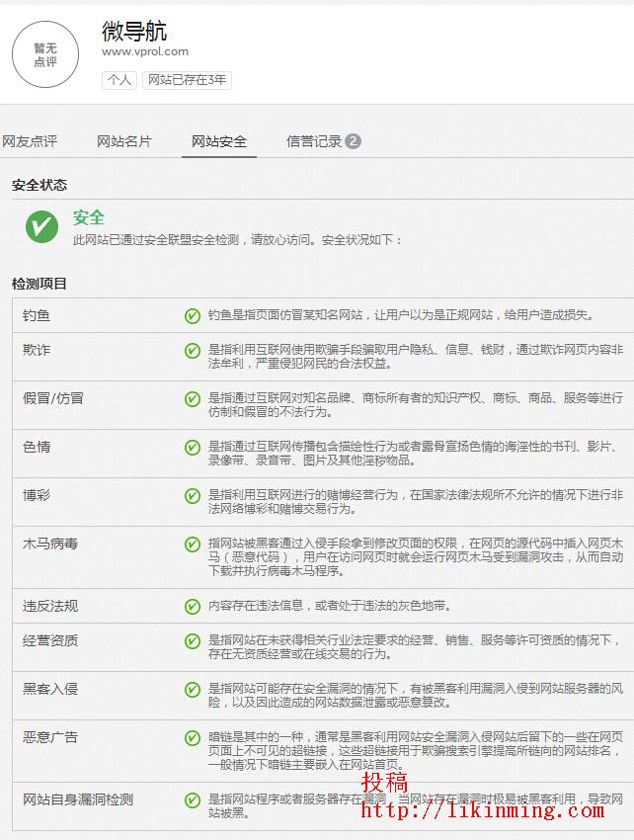The image size is (634, 840).
Task: Click the check icon beside 违反法规
Action: pyautogui.click(x=193, y=606)
